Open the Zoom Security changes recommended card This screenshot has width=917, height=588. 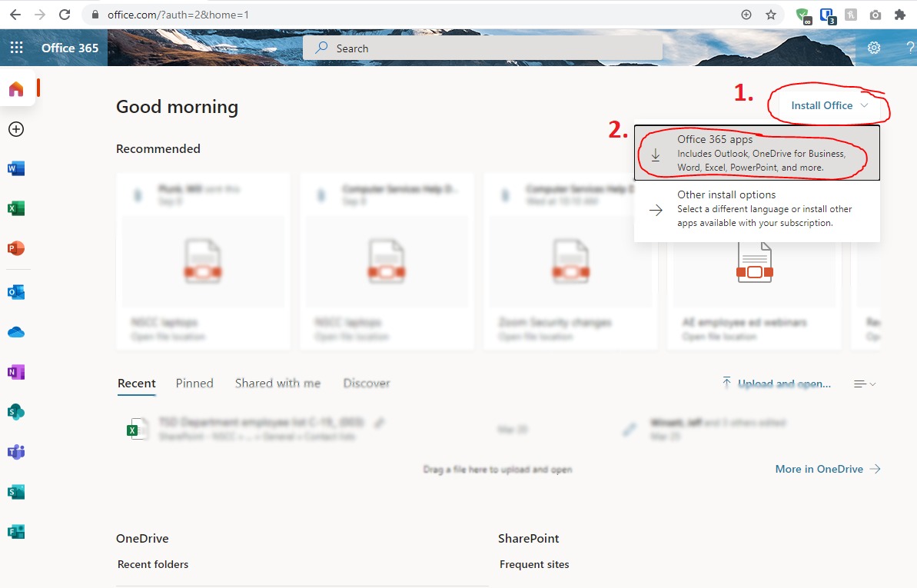(570, 261)
